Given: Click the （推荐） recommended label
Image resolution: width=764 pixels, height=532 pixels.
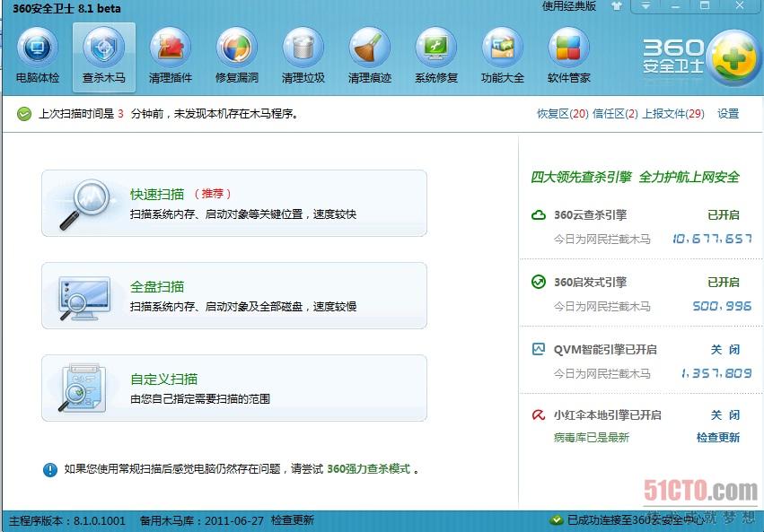Looking at the screenshot, I should pos(213,194).
